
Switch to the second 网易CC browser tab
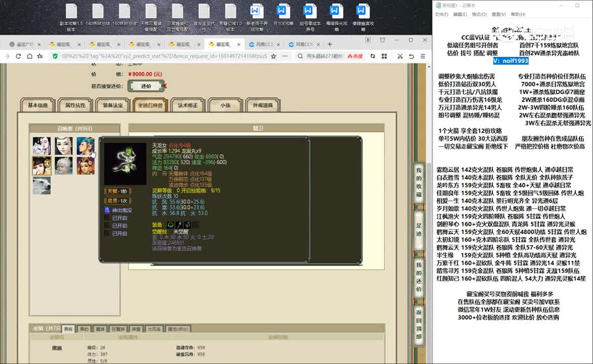click(304, 44)
